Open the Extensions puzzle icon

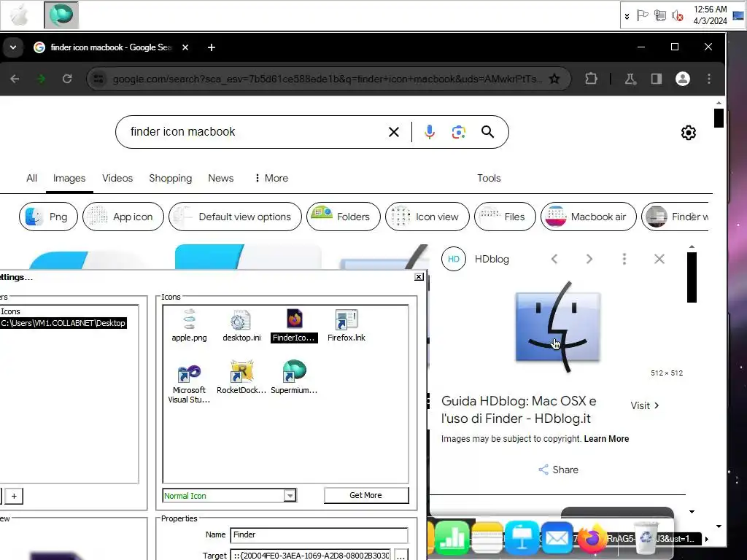[591, 79]
